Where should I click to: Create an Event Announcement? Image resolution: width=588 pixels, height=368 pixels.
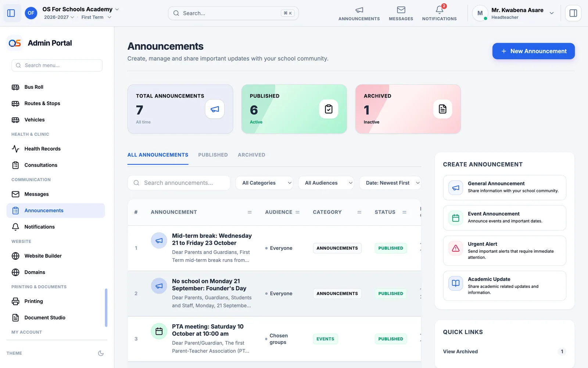point(505,218)
